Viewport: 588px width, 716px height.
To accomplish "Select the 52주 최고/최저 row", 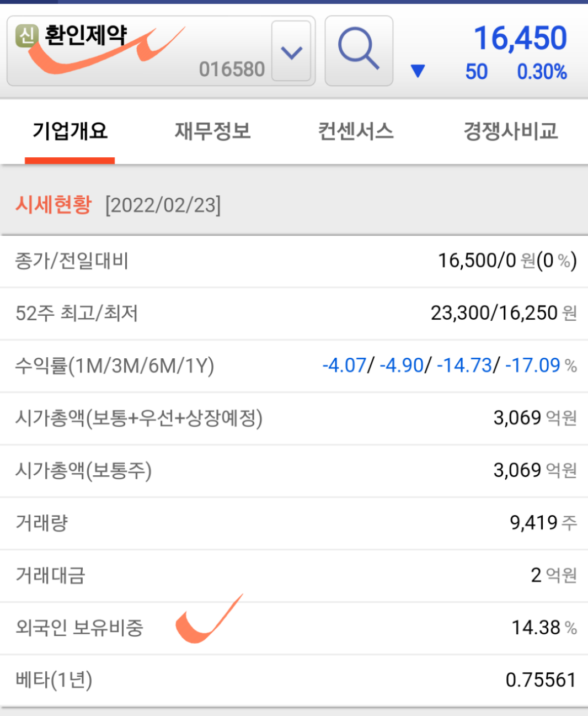I will click(294, 313).
